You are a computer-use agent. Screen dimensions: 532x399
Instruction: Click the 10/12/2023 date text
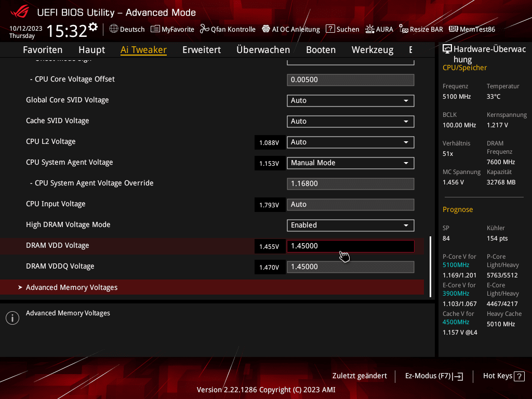tap(26, 29)
